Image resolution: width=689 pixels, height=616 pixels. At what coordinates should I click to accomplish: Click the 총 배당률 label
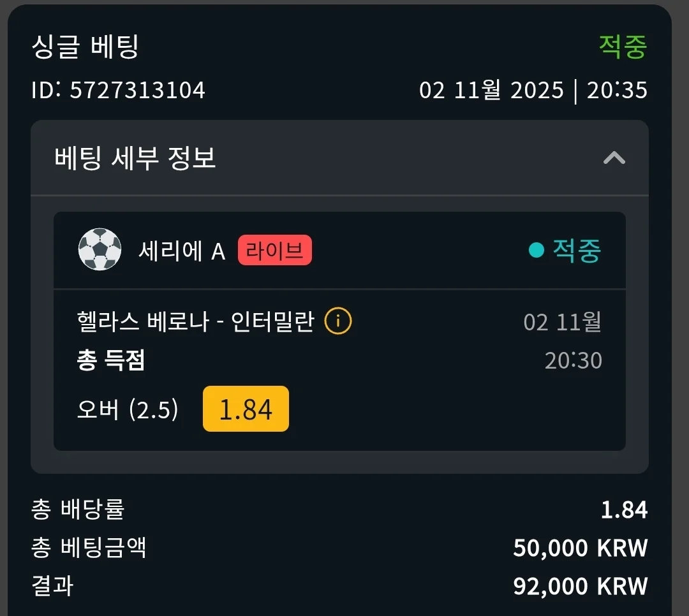[78, 510]
